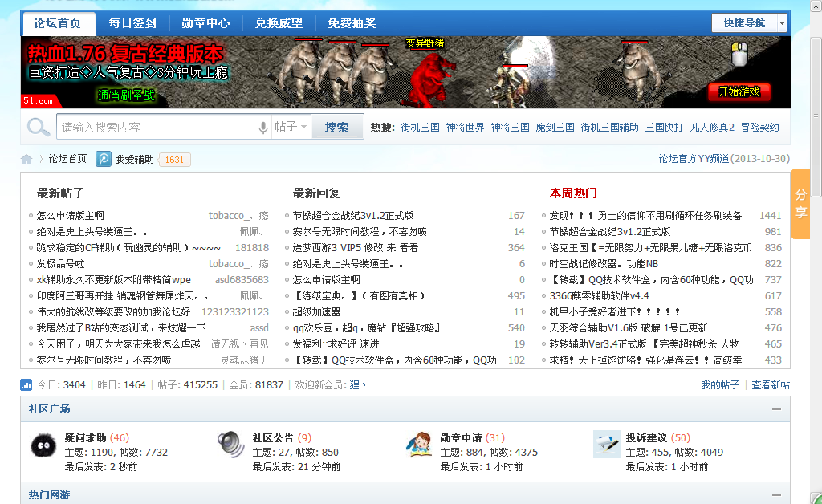Collapse the 热门网游 section
This screenshot has height=504, width=822.
[x=776, y=495]
